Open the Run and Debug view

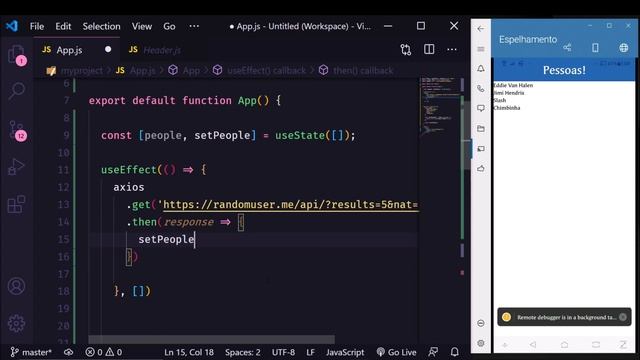point(16,166)
